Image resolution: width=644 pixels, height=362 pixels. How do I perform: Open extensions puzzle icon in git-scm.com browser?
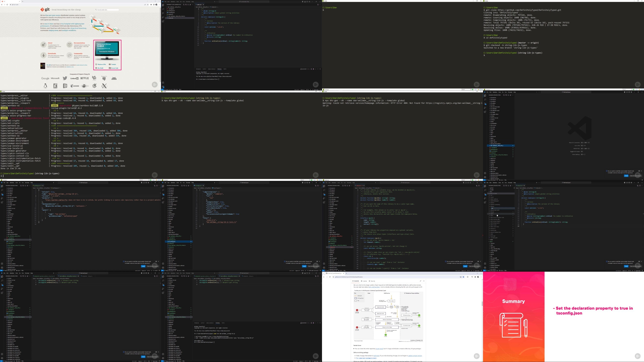[151, 4]
